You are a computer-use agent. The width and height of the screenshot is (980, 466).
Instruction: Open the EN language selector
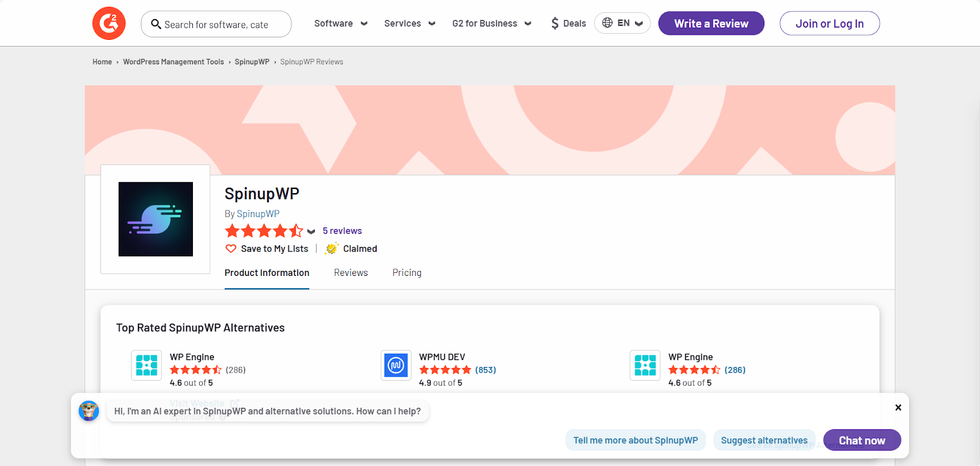[622, 23]
